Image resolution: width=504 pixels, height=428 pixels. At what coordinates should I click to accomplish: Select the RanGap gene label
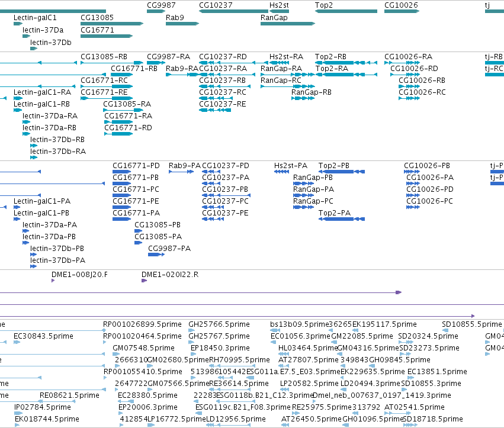click(274, 18)
